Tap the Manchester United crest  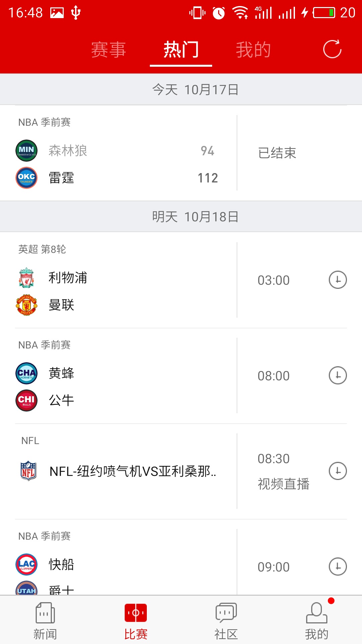[26, 305]
